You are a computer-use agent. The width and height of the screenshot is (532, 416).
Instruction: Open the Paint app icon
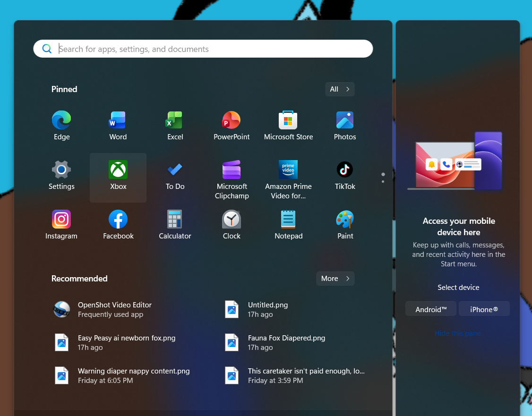point(345,220)
